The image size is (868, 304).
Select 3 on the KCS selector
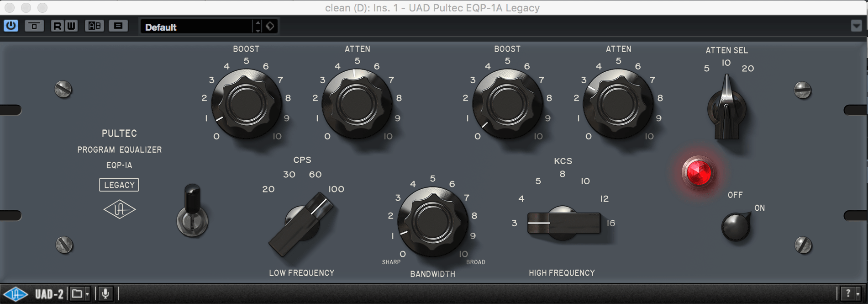[x=515, y=223]
